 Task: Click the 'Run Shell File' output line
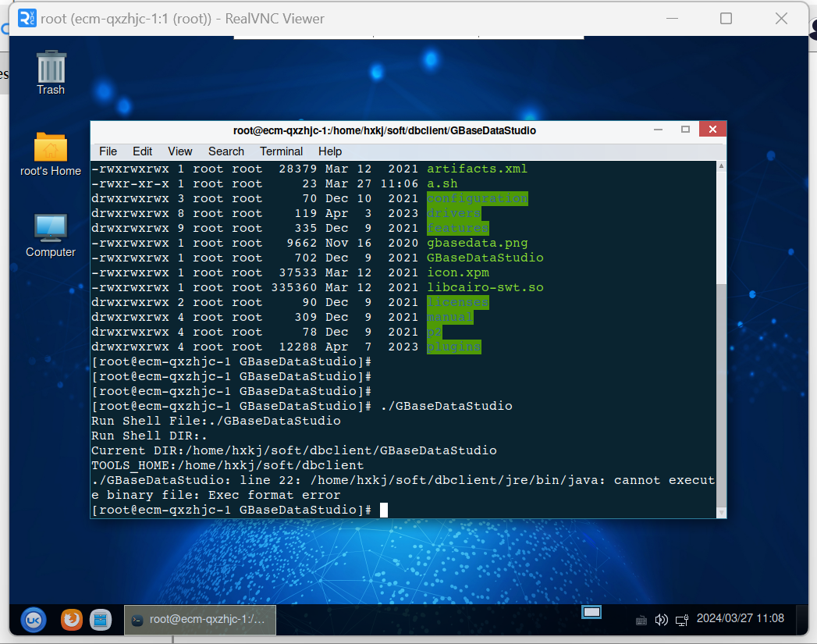215,421
